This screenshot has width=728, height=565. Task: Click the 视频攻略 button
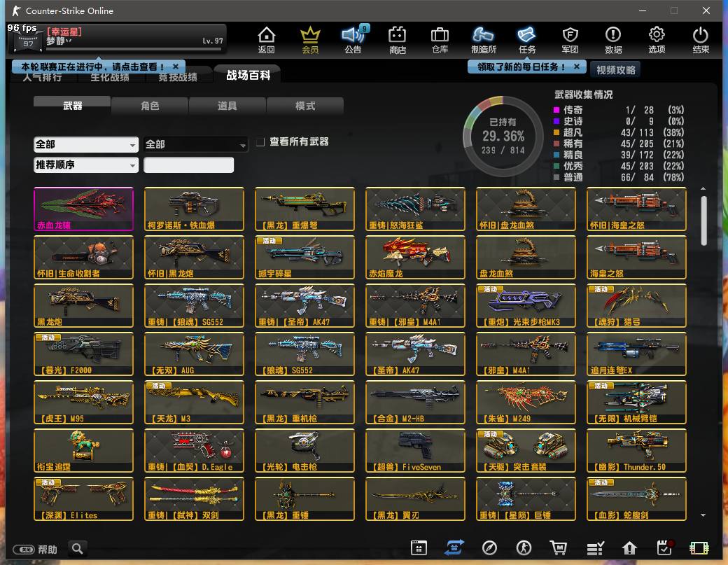point(615,69)
